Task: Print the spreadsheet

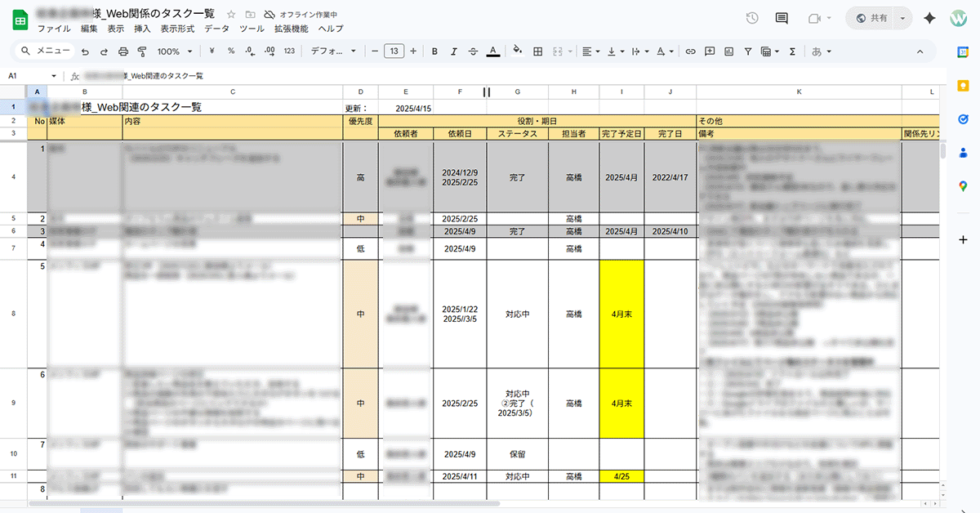Action: coord(123,51)
